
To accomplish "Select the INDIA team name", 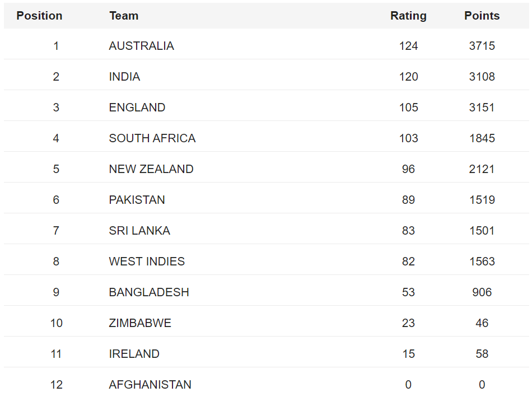I will click(x=124, y=77).
